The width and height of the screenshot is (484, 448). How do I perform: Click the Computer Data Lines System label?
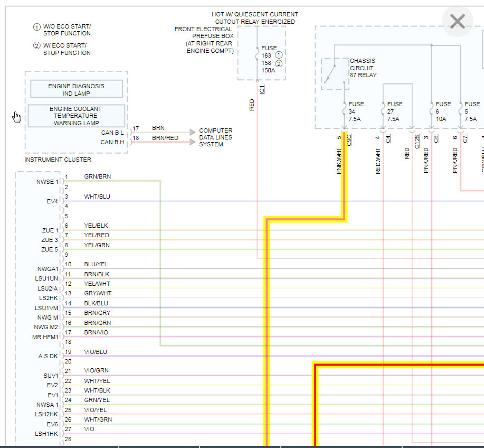(215, 137)
